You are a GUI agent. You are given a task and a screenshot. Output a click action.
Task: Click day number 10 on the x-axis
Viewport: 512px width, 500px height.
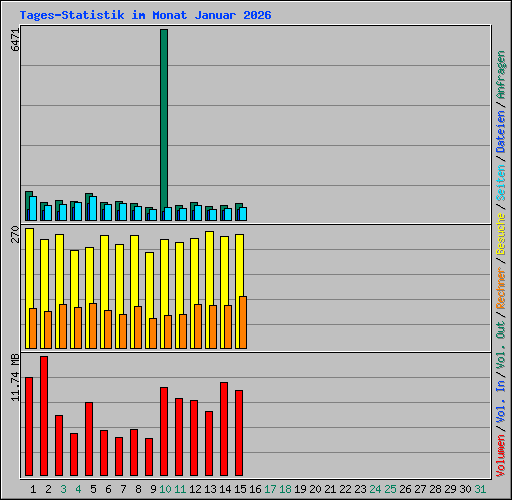[x=165, y=489]
